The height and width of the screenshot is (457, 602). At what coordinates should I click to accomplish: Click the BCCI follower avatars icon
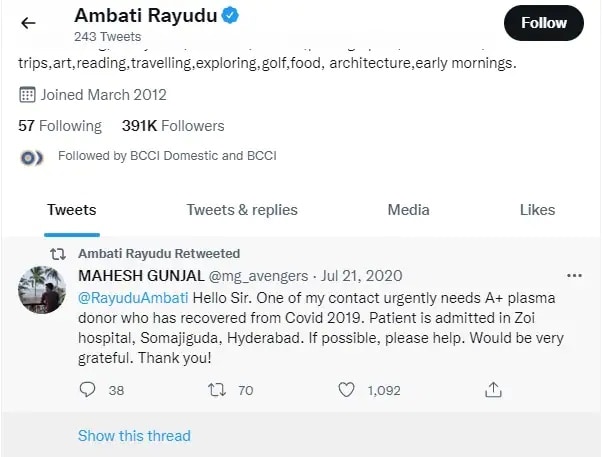coord(31,157)
